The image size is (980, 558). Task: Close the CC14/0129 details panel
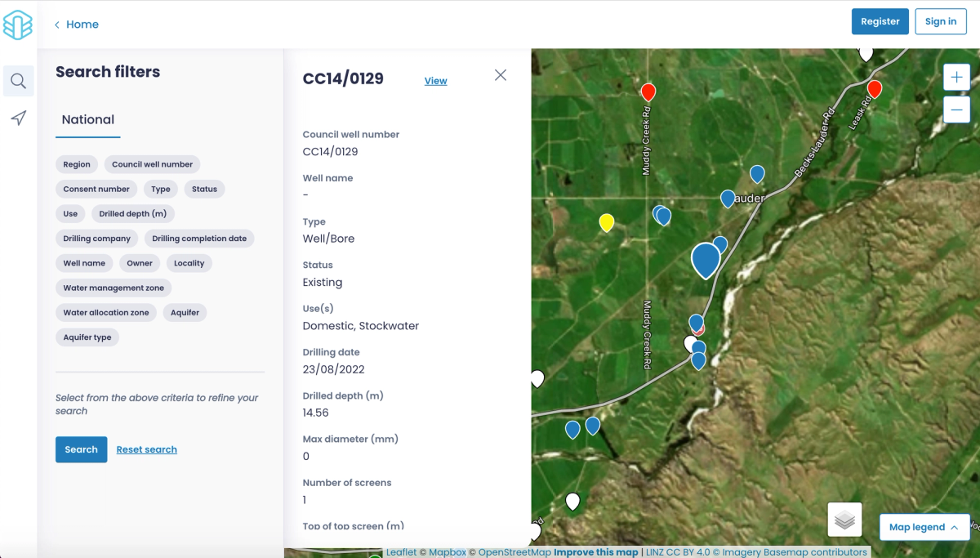pyautogui.click(x=501, y=75)
